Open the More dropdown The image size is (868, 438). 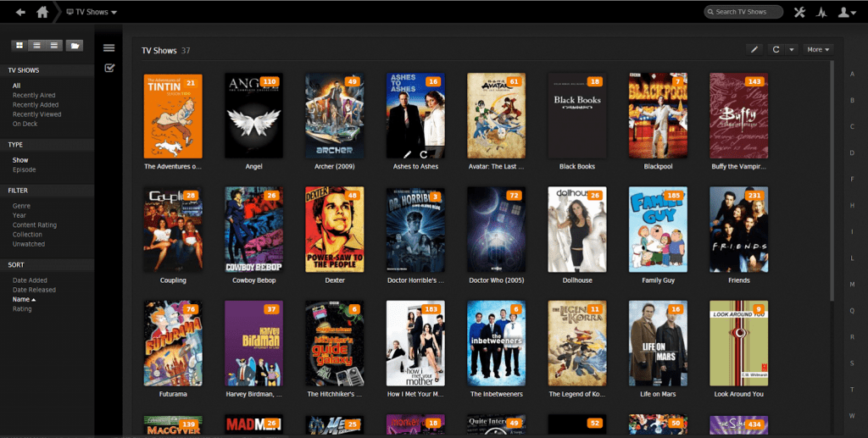[818, 50]
